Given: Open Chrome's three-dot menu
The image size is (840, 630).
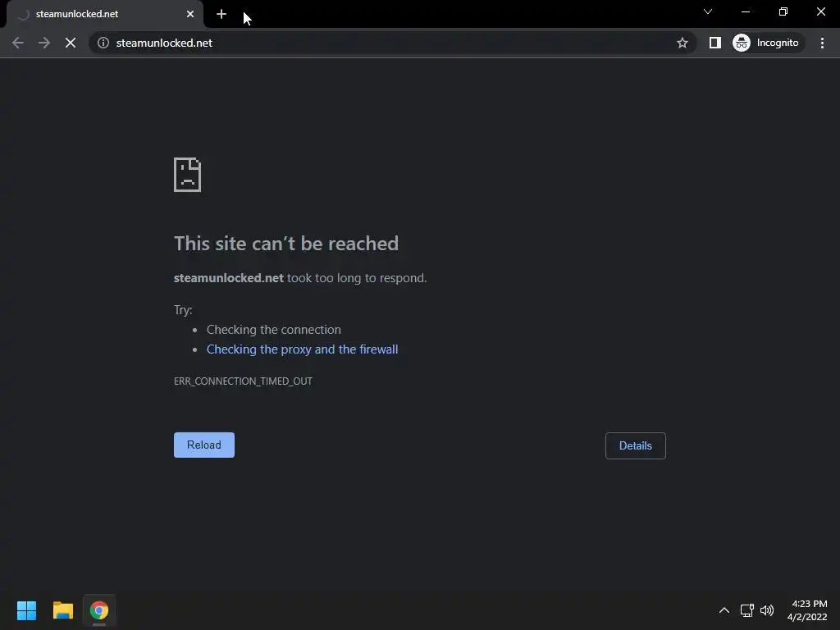Looking at the screenshot, I should [x=822, y=43].
